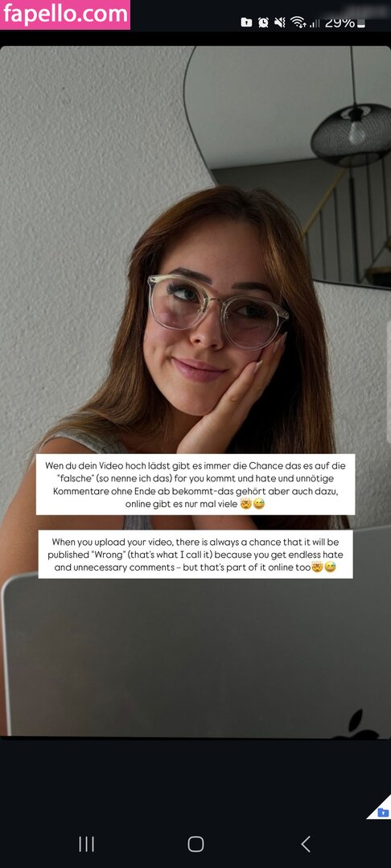The width and height of the screenshot is (391, 868).
Task: Tap the battery icon beside 29%
Action: 361,23
